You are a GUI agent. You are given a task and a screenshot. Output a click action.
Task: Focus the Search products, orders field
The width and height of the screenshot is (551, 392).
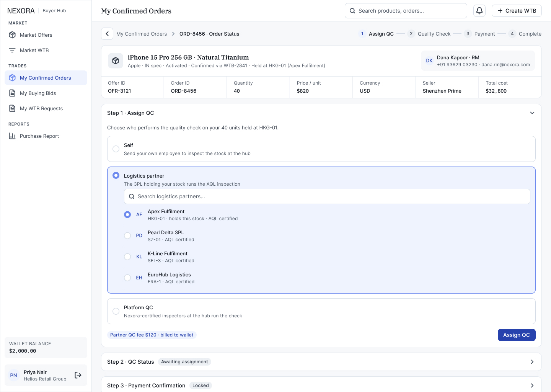[x=406, y=11]
